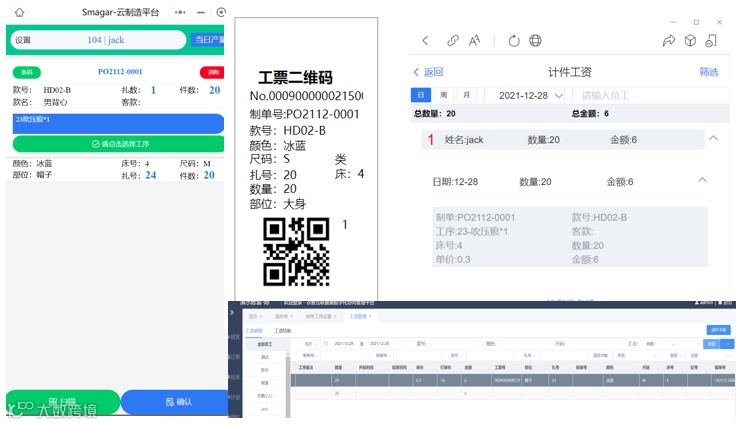Close the 首页 tab with its x
741x425 pixels.
tap(260, 316)
